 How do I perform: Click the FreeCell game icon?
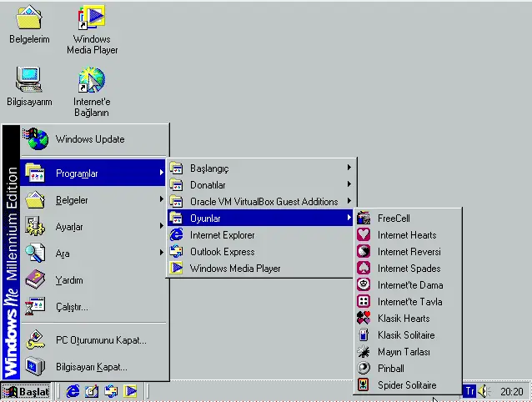pyautogui.click(x=364, y=219)
